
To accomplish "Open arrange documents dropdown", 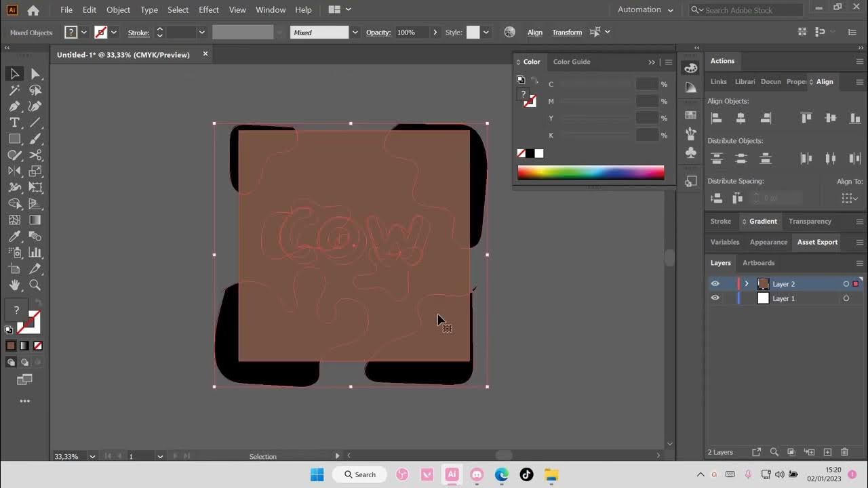I will pos(340,9).
